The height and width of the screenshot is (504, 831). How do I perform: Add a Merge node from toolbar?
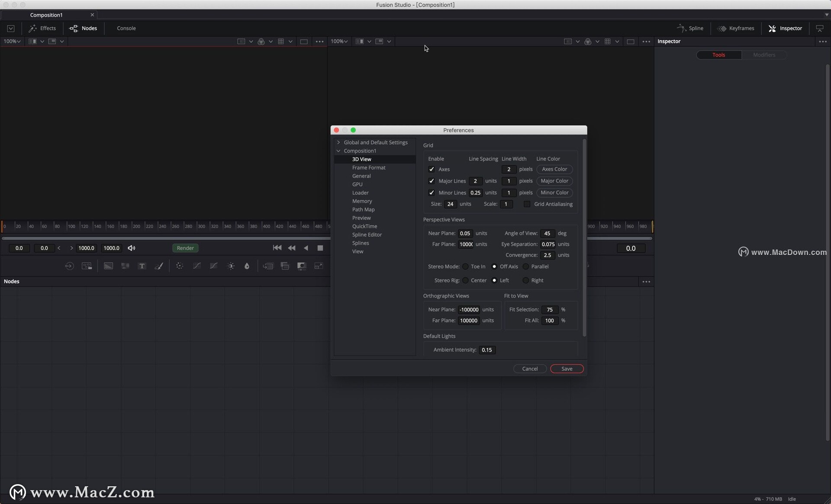pyautogui.click(x=268, y=266)
